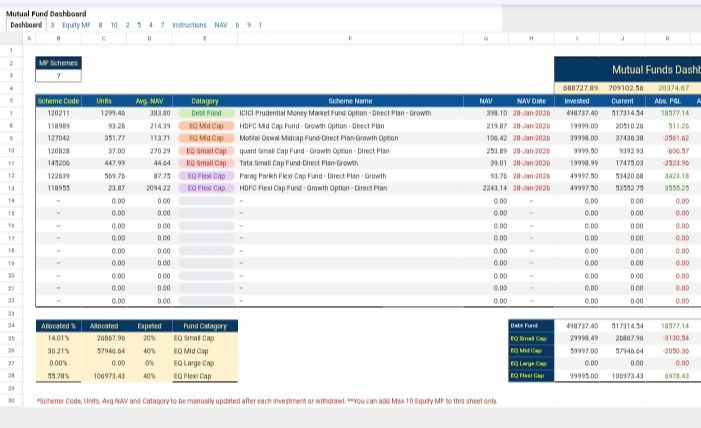Select scheme code 122639

[59, 176]
